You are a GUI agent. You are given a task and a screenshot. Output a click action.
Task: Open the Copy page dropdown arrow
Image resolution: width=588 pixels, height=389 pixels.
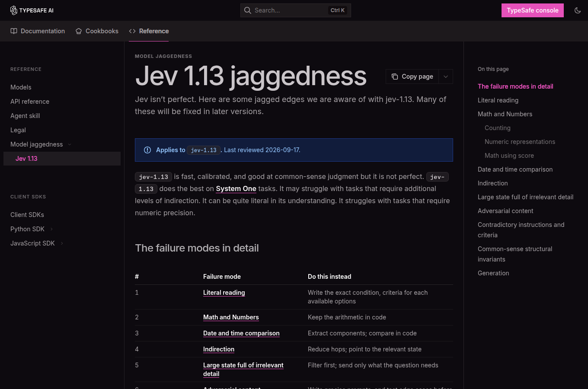coord(446,77)
